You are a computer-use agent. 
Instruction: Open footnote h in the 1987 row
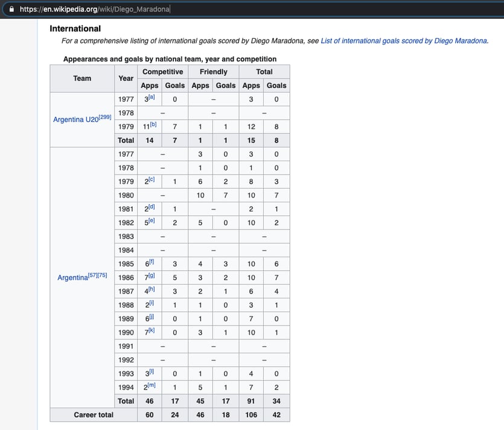[x=152, y=289]
